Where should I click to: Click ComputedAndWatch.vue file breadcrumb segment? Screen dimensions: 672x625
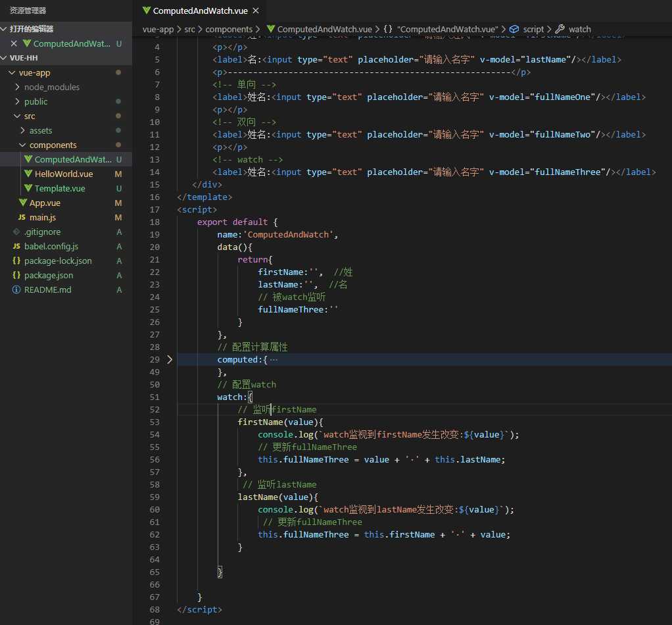[324, 29]
